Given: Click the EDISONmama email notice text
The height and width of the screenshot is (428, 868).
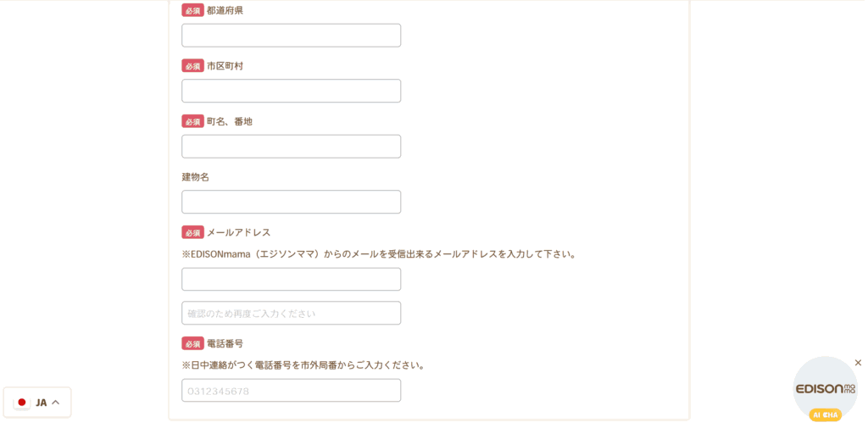Looking at the screenshot, I should [x=379, y=255].
